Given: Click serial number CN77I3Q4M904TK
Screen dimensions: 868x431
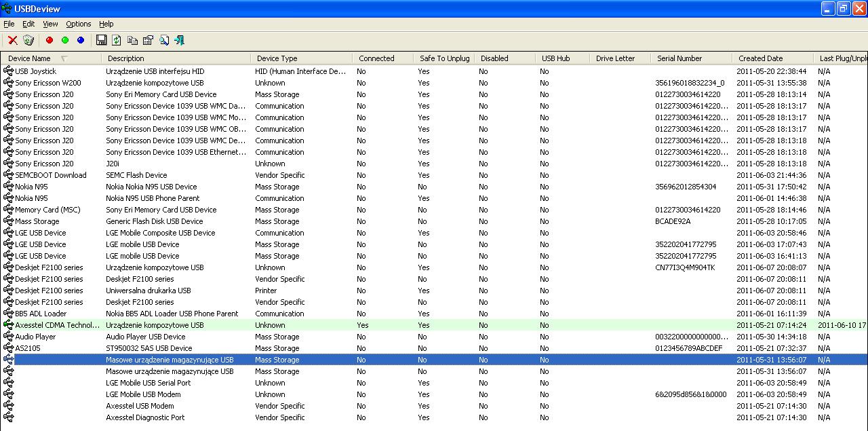Looking at the screenshot, I should tap(685, 267).
